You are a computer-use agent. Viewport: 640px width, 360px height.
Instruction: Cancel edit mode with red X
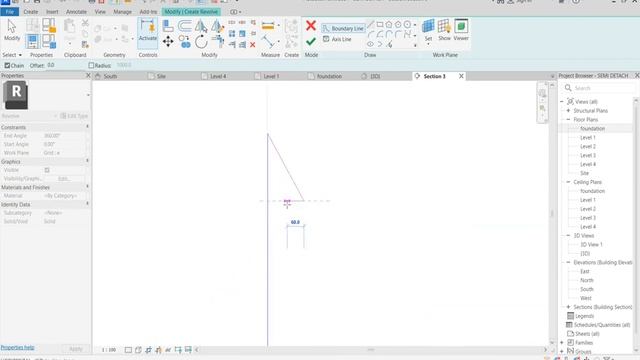(311, 26)
